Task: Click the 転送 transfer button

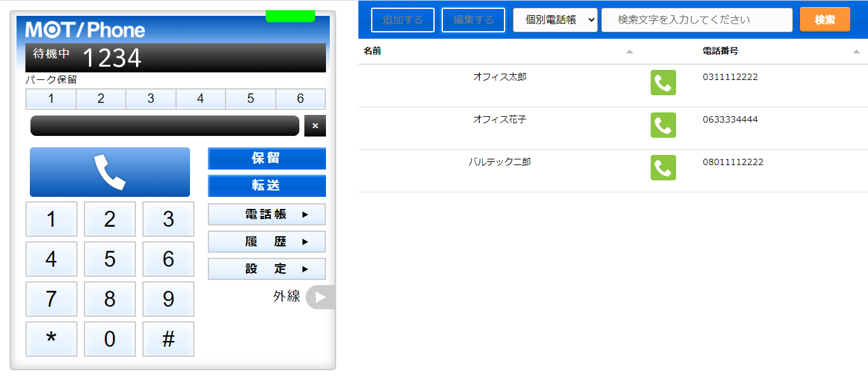Action: point(266,186)
